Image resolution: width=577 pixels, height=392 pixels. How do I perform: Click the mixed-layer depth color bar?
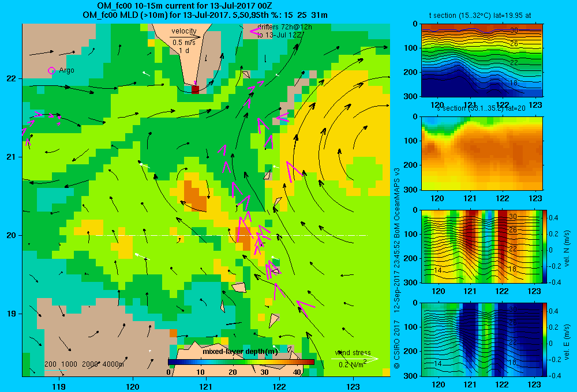click(x=241, y=362)
